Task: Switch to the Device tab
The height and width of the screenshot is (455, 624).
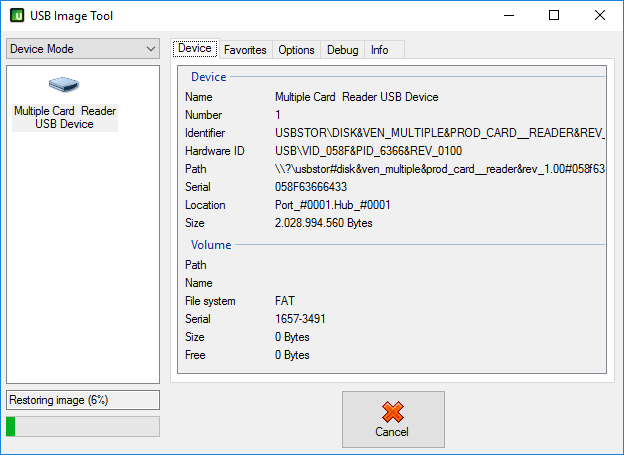Action: tap(195, 48)
